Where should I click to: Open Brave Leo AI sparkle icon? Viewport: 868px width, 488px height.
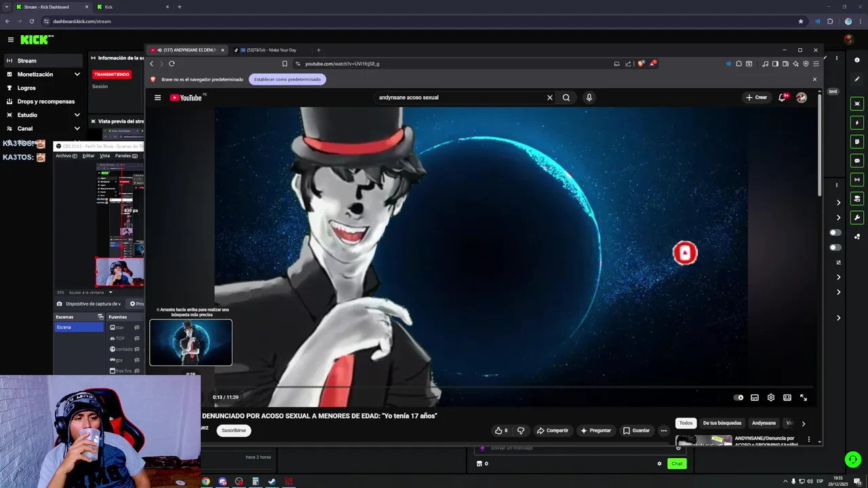(795, 64)
